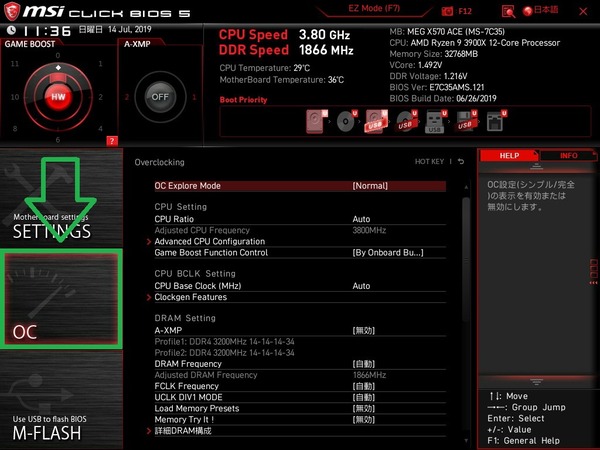Screen dimensions: 600x450
Task: Click the side handle at right edge
Action: pyautogui.click(x=593, y=271)
